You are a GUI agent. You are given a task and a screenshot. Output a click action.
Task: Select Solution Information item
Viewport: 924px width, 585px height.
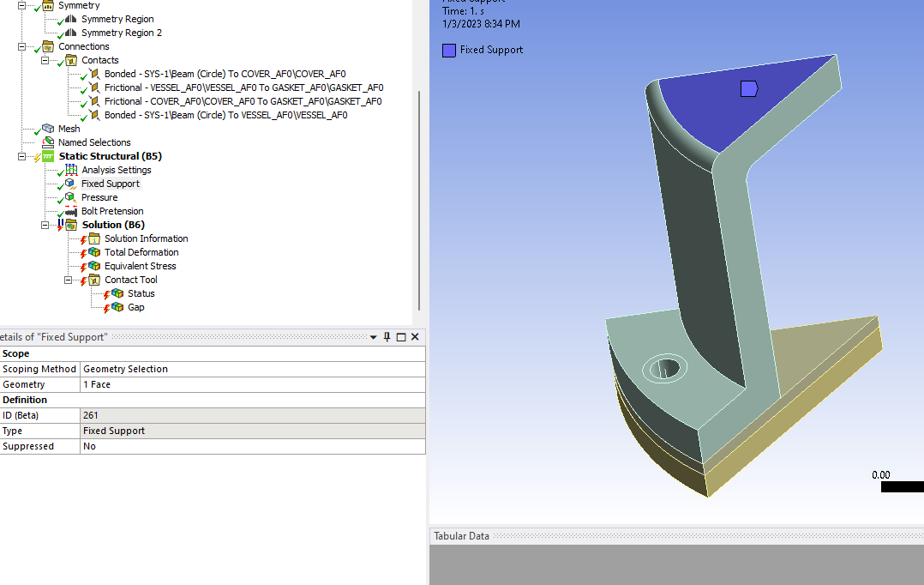[146, 238]
